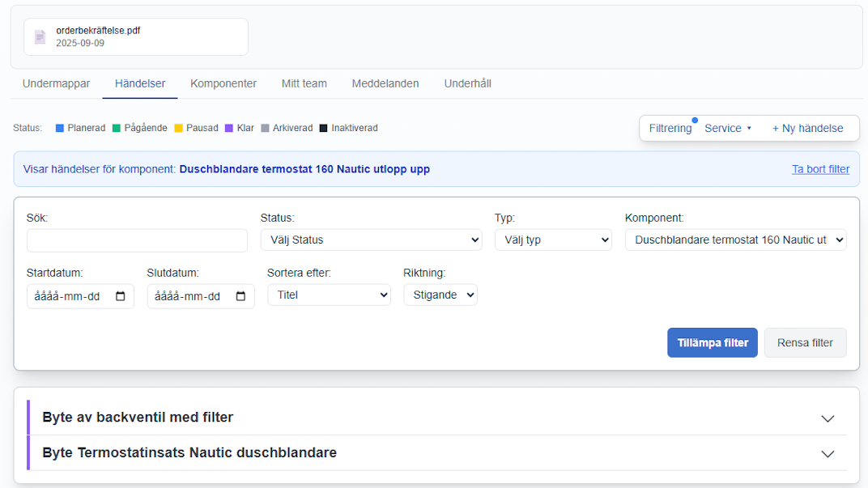Image resolution: width=868 pixels, height=488 pixels.
Task: Expand Byte Termostatinsats Nautic duschblandare chevron
Action: 828,454
